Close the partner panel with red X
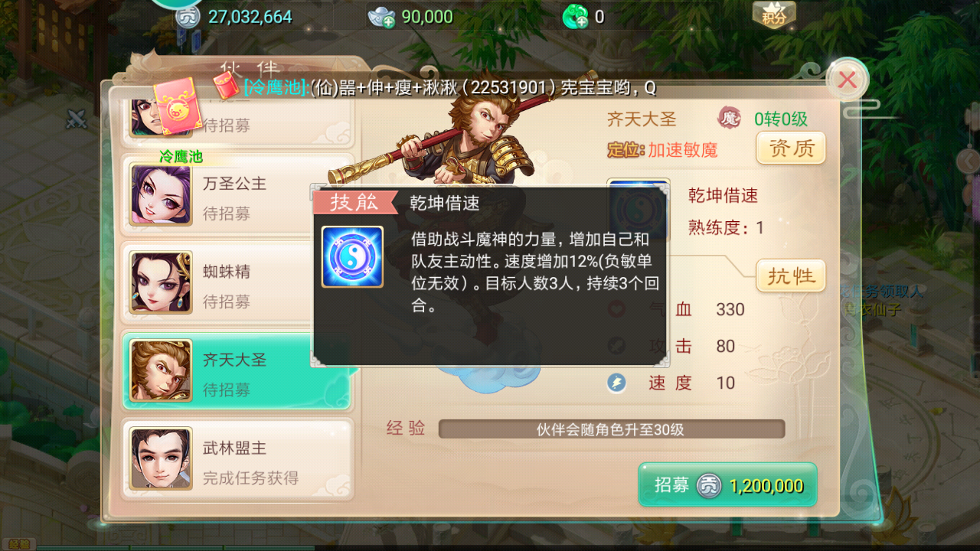This screenshot has width=980, height=551. pos(848,80)
